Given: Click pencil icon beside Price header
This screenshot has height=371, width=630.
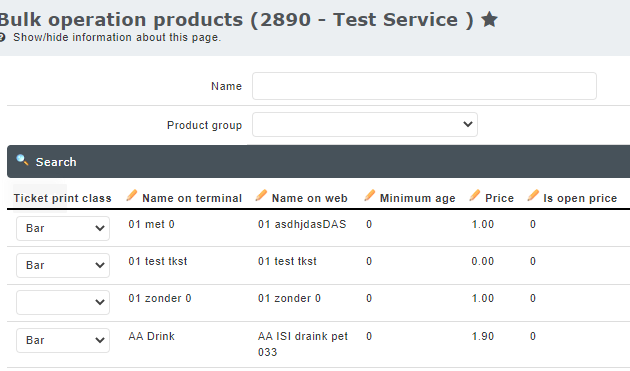Looking at the screenshot, I should coord(475,195).
